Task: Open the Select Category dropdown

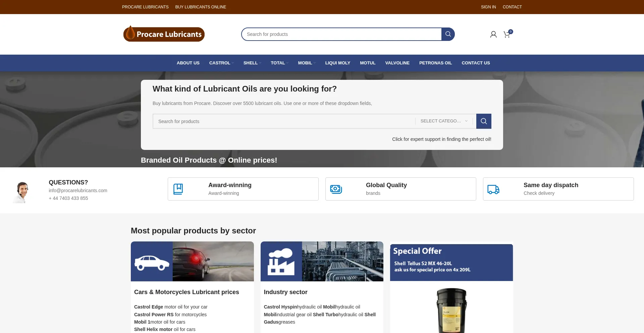Action: tap(444, 121)
